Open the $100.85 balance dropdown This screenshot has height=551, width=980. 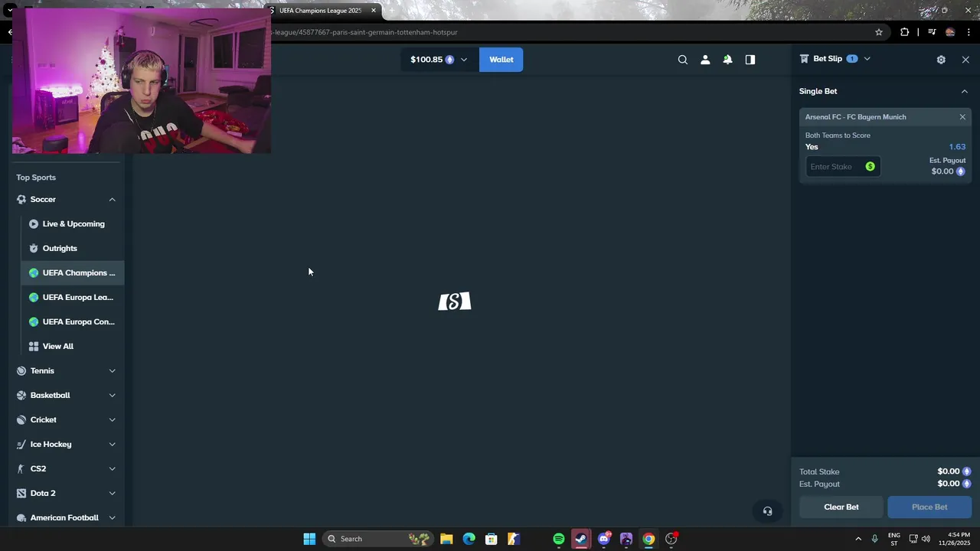point(439,60)
